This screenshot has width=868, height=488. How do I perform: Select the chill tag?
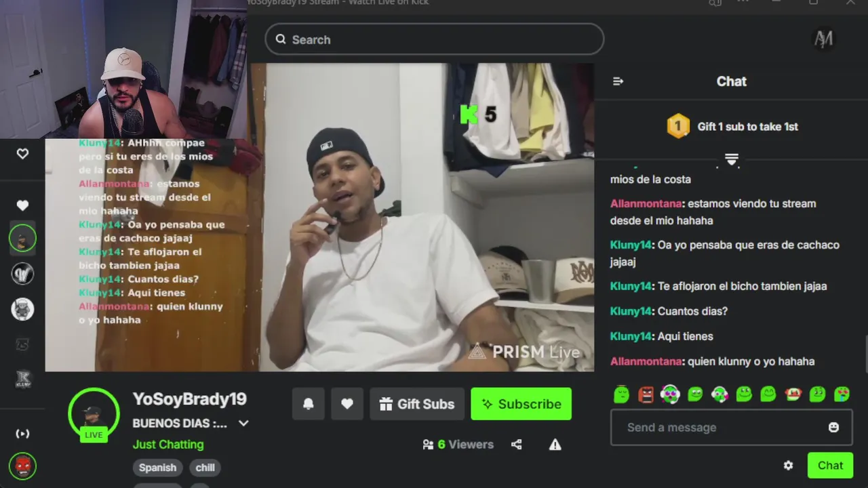(x=205, y=468)
